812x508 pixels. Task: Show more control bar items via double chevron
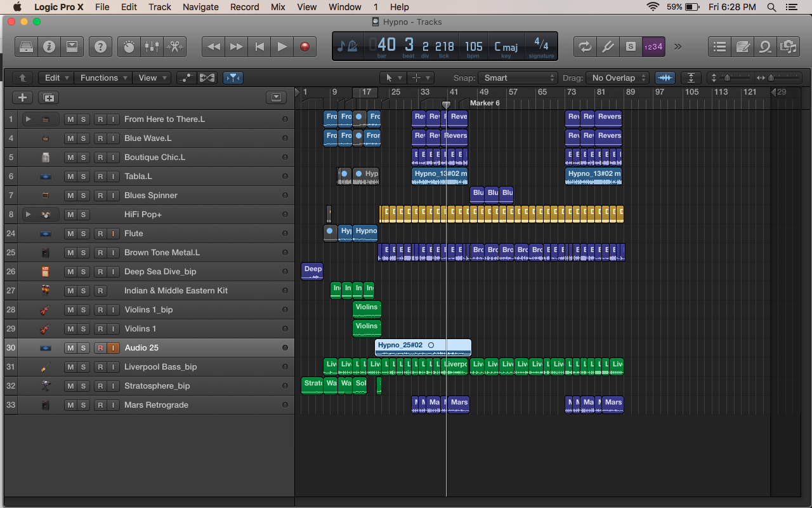coord(678,46)
